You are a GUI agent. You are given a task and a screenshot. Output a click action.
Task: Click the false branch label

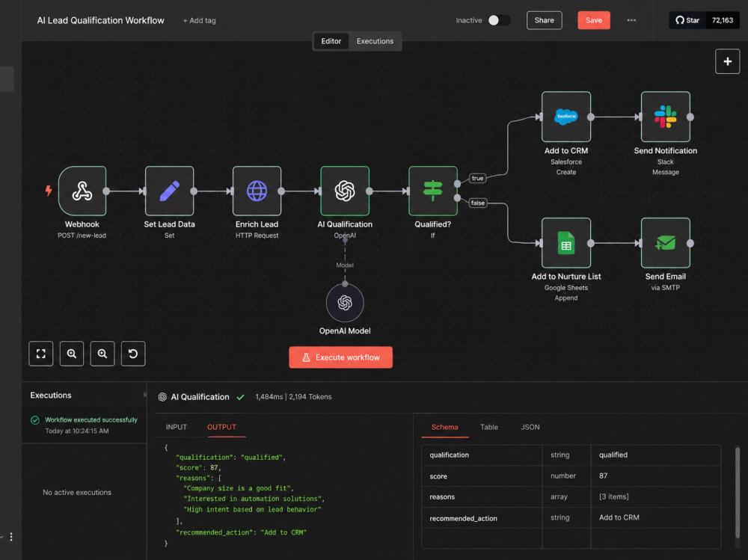pyautogui.click(x=478, y=203)
